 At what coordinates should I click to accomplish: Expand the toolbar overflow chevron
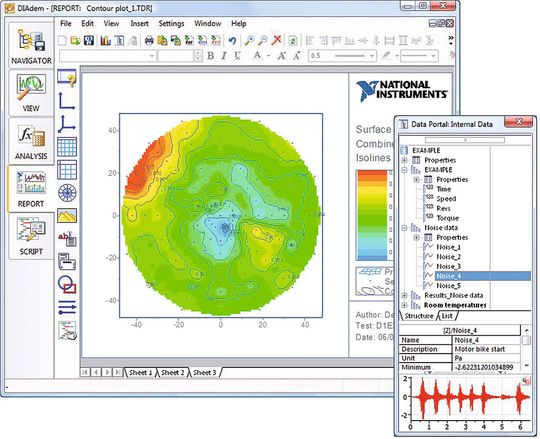pos(451,40)
